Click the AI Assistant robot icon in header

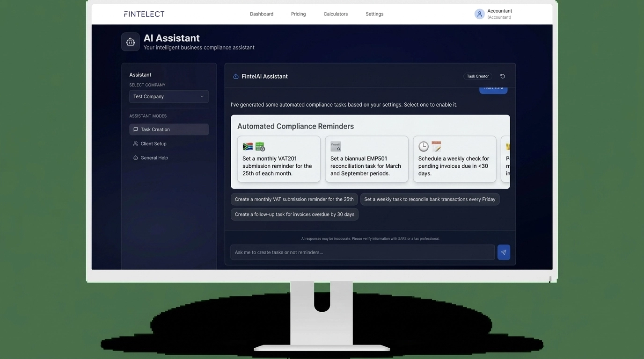[130, 41]
